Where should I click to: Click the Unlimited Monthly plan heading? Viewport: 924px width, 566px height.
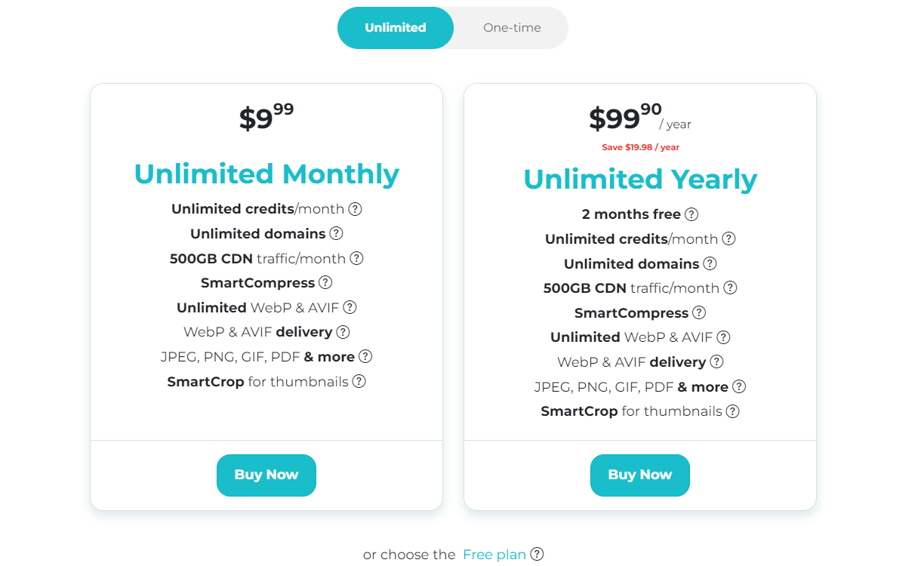266,174
